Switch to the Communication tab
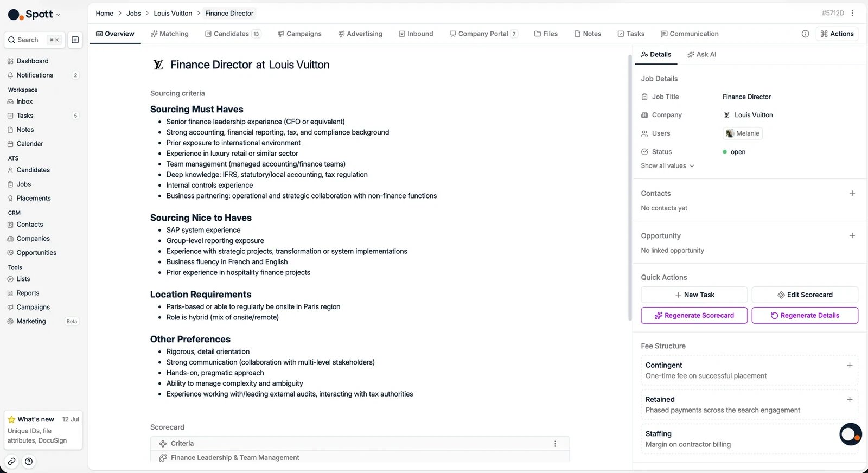 pyautogui.click(x=690, y=34)
